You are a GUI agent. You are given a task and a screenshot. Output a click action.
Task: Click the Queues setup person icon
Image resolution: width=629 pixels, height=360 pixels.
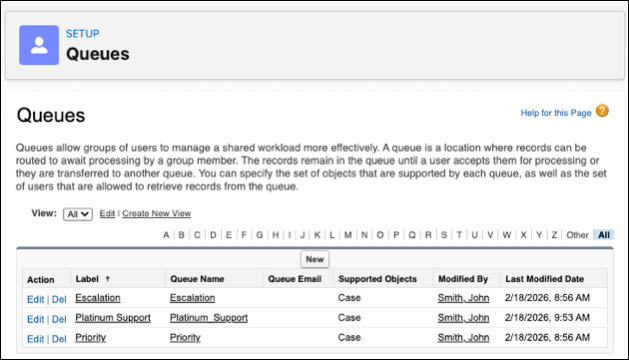point(39,45)
